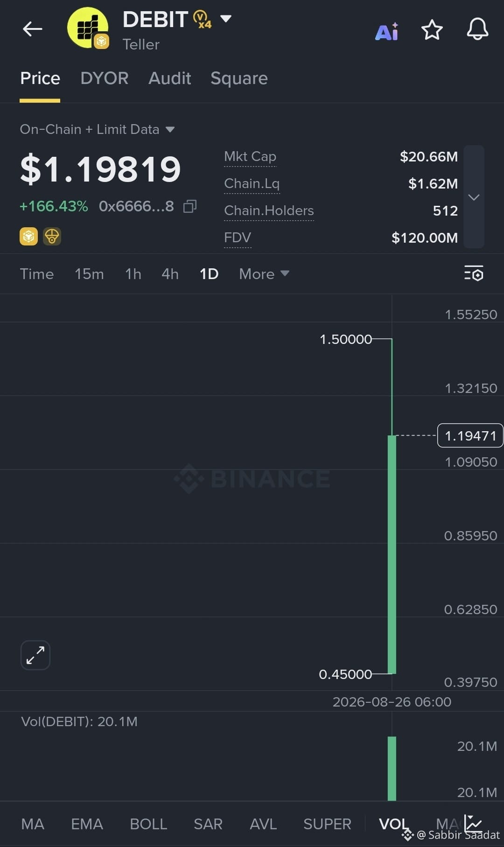Add DEBIT to favorites with star icon
The height and width of the screenshot is (847, 504).
click(432, 30)
